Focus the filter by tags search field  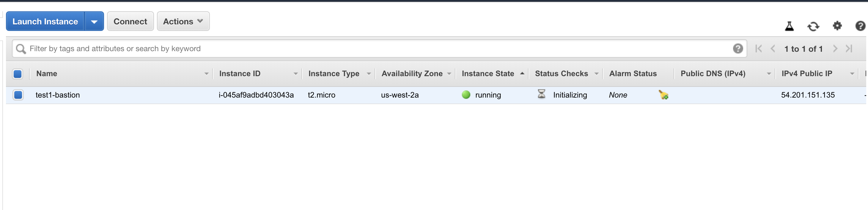[x=379, y=49]
